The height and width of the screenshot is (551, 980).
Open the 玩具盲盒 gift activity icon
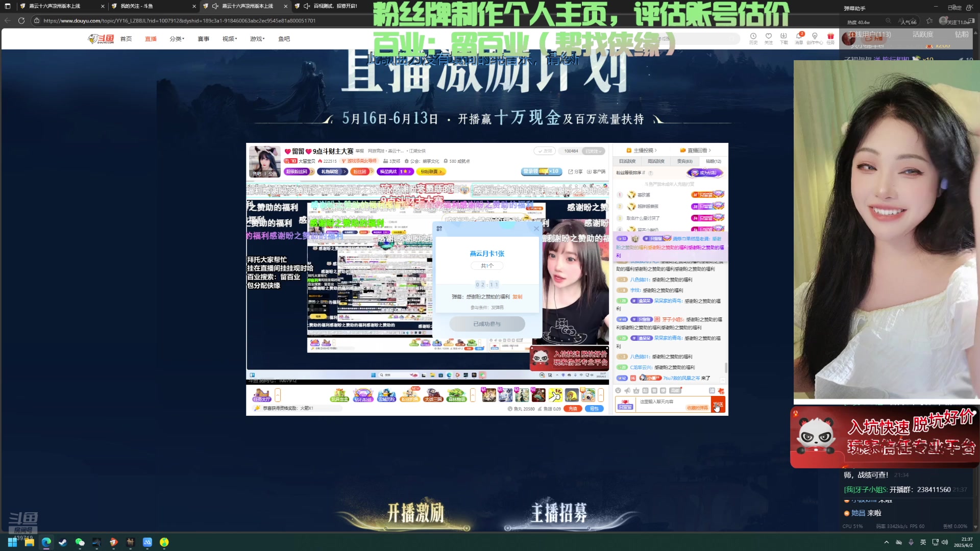point(339,395)
